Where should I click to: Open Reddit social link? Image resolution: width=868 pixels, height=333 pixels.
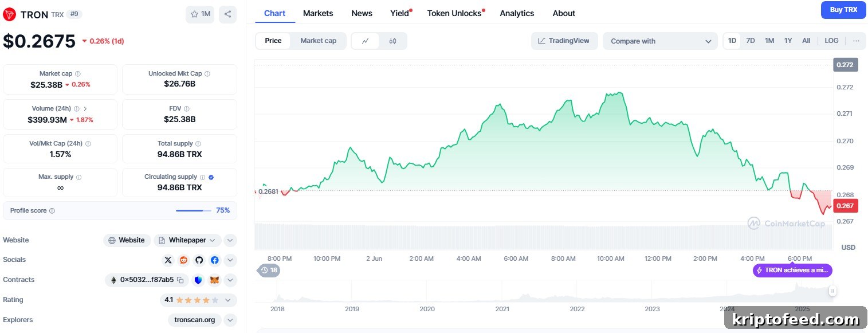[x=183, y=260]
